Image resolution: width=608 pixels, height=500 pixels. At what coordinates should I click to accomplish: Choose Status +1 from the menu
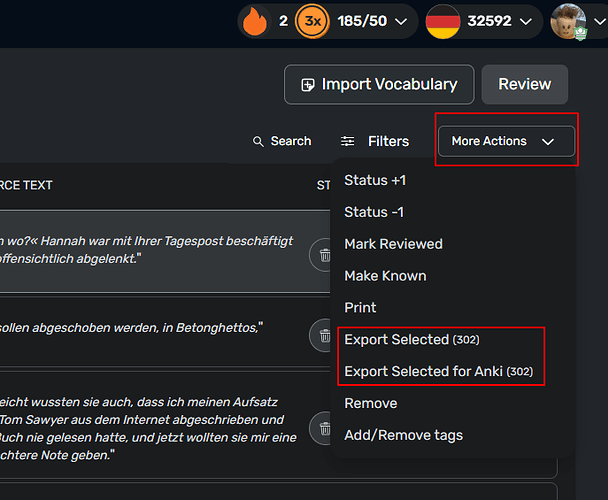click(375, 180)
